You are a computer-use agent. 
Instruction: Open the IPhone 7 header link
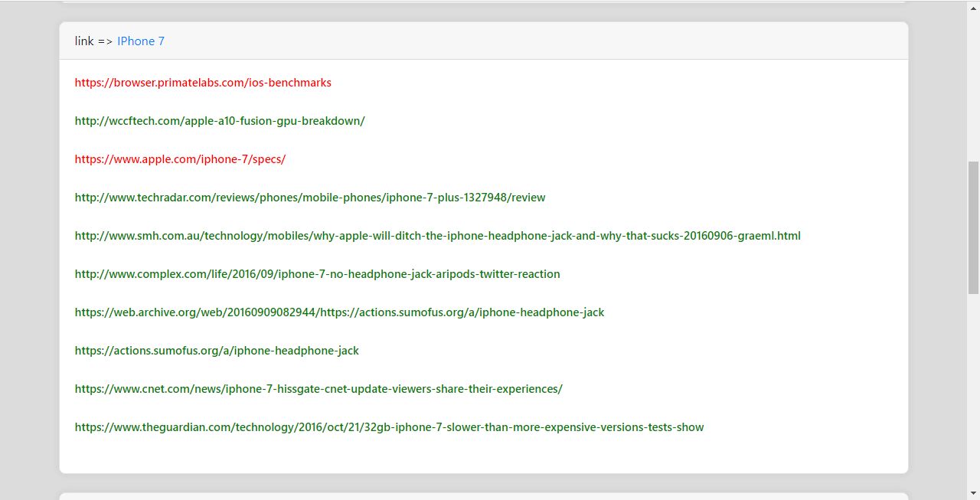(x=141, y=41)
